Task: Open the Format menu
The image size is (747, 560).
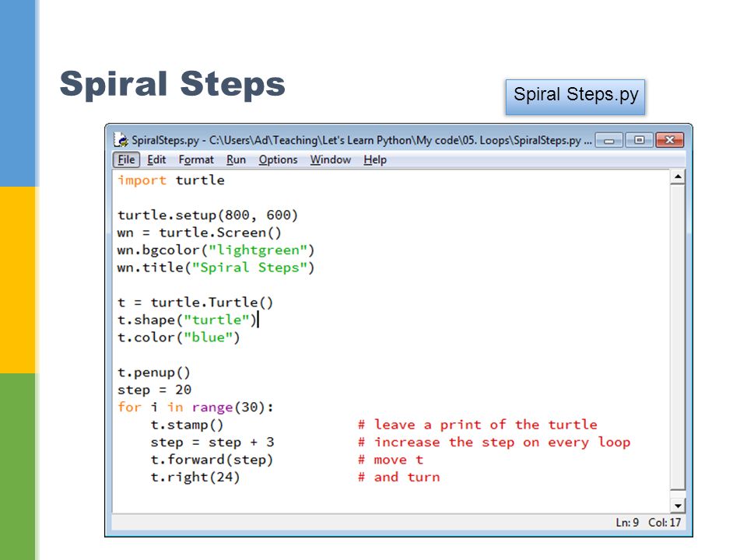Action: pyautogui.click(x=196, y=159)
